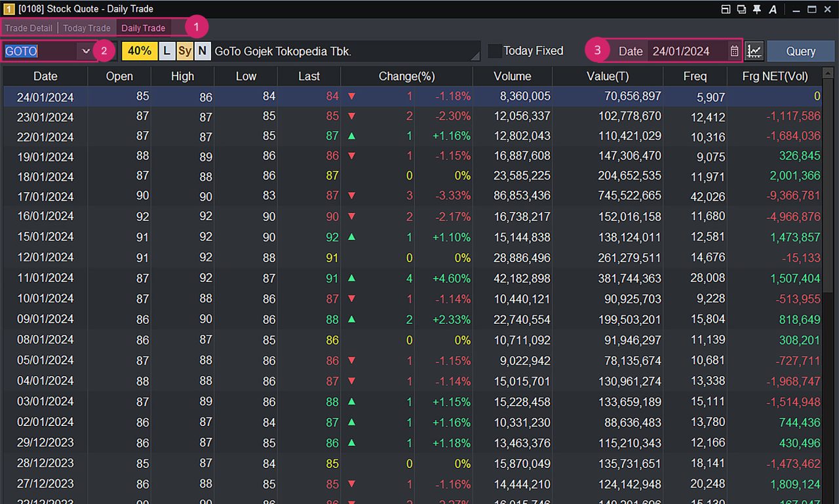Click the yellow 40% badge
Viewport: 839px width, 504px height.
140,51
